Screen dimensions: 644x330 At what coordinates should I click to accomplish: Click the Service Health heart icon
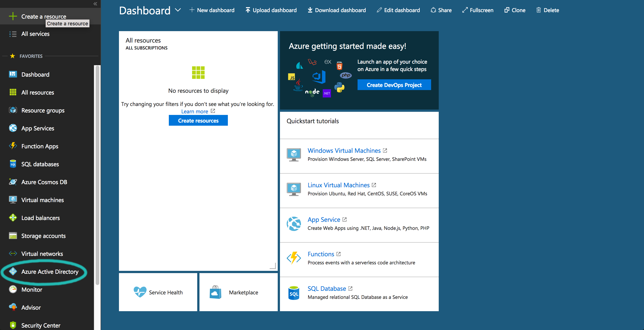tap(140, 292)
